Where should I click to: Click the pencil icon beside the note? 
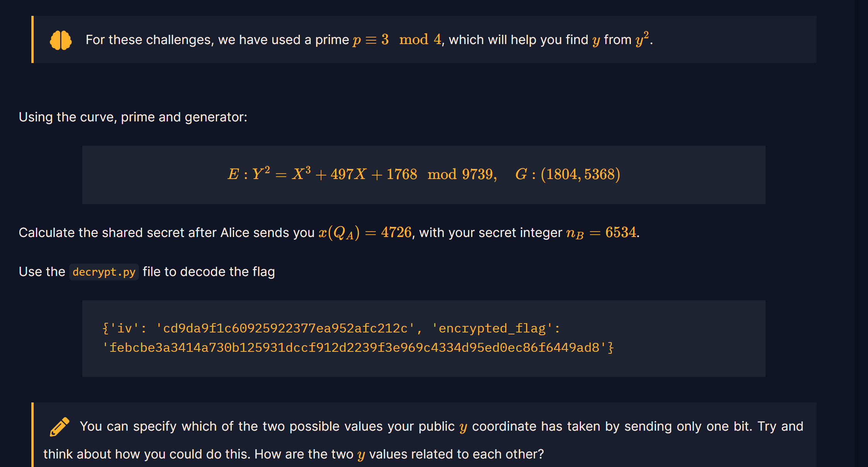tap(60, 427)
